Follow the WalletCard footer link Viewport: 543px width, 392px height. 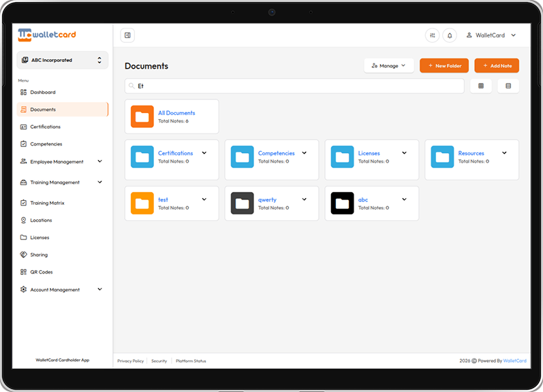(x=514, y=361)
